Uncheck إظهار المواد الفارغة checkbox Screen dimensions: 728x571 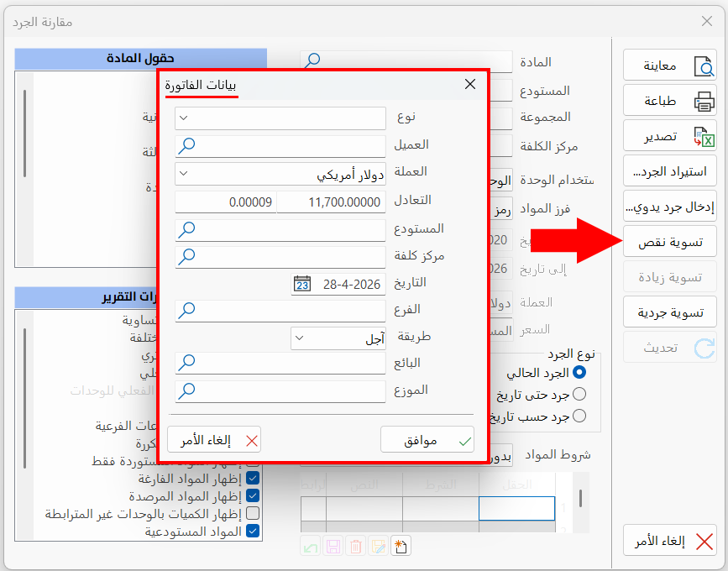point(253,478)
